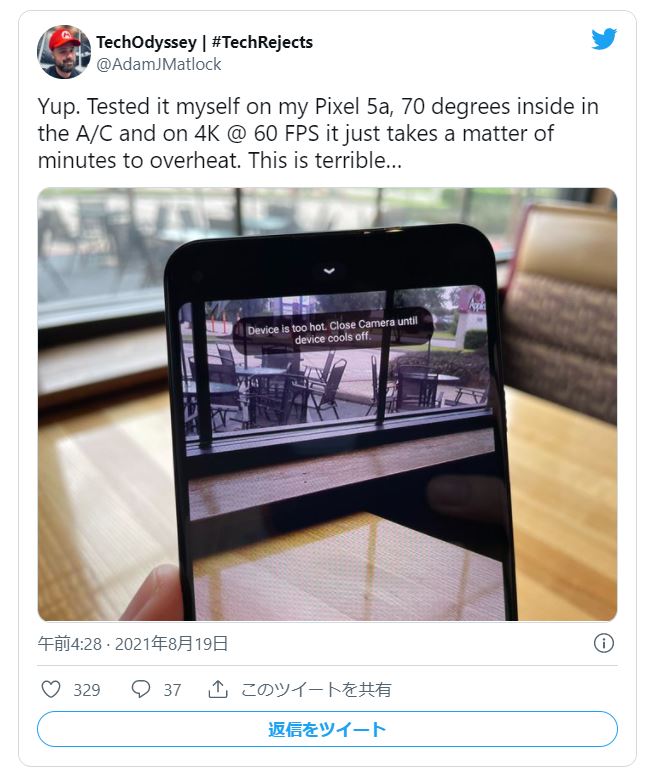
Task: Click the 返信をツイート button
Action: [x=327, y=729]
